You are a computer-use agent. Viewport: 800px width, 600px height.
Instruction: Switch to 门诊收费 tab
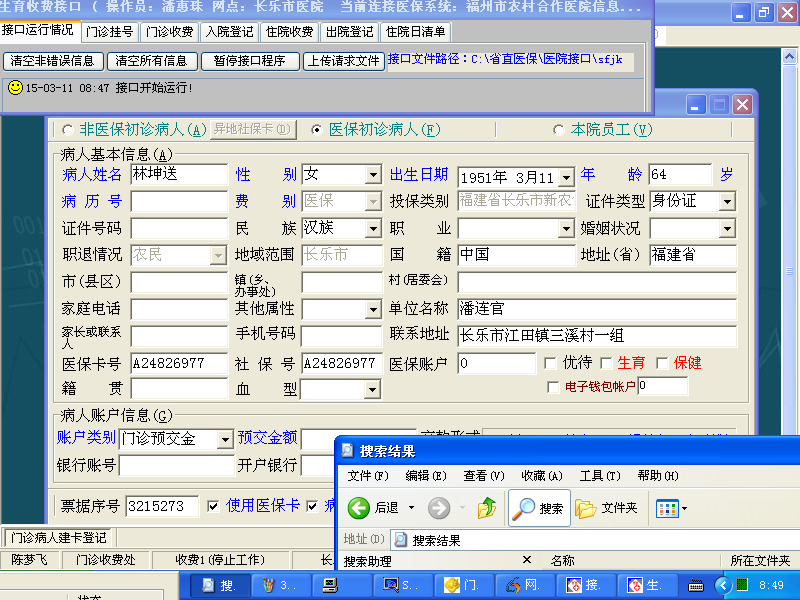(x=169, y=32)
